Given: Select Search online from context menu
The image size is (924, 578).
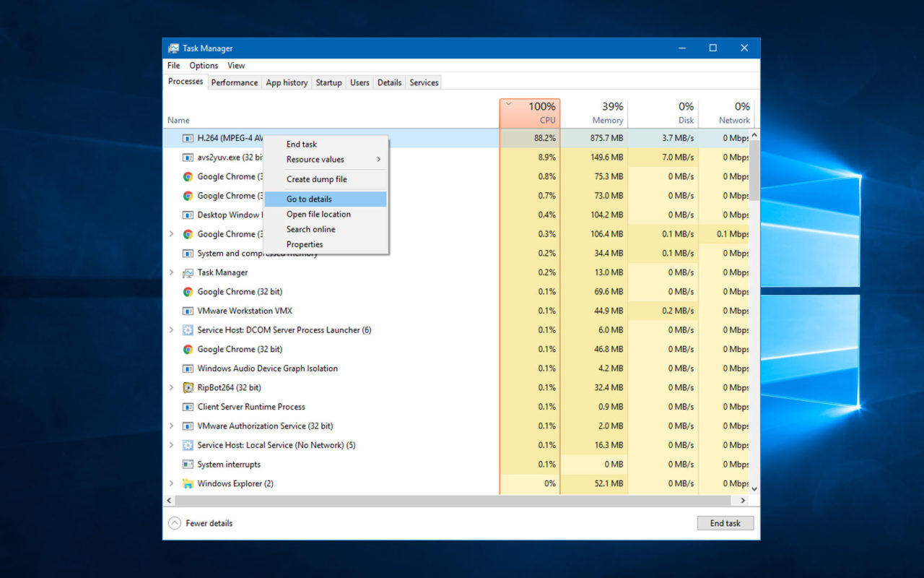Looking at the screenshot, I should point(326,230).
